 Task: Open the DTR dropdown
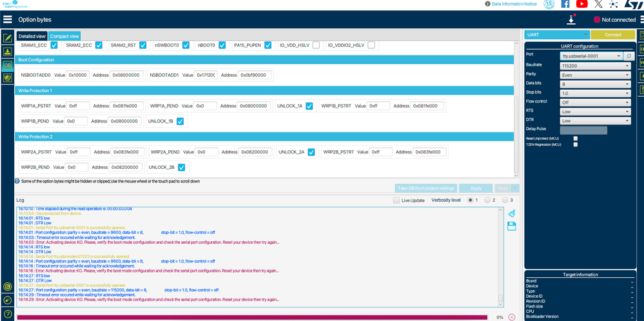pos(595,121)
